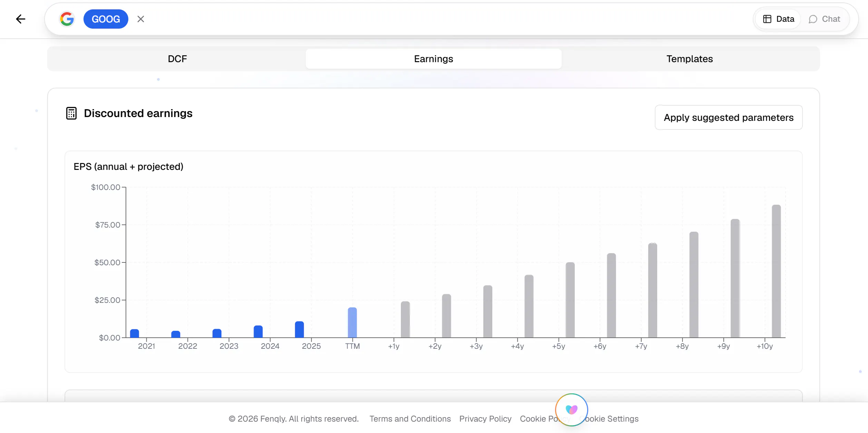Click the 2025 EPS bar
868x433 pixels.
[299, 329]
